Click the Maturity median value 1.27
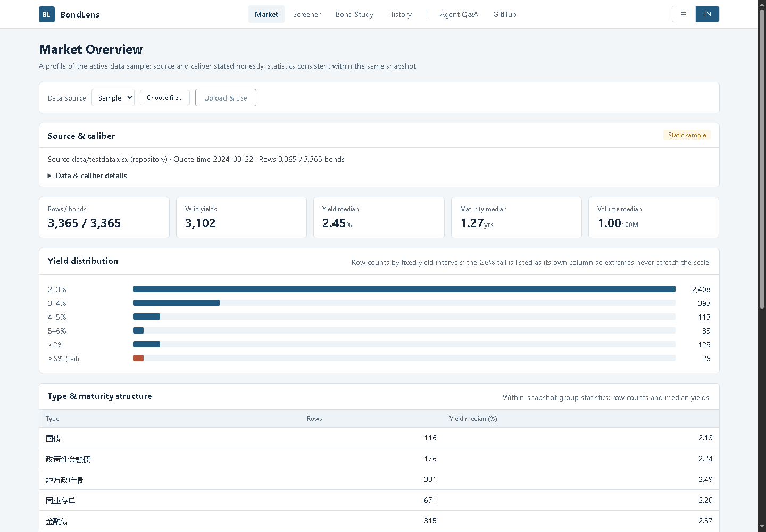This screenshot has width=766, height=532. pyautogui.click(x=472, y=223)
